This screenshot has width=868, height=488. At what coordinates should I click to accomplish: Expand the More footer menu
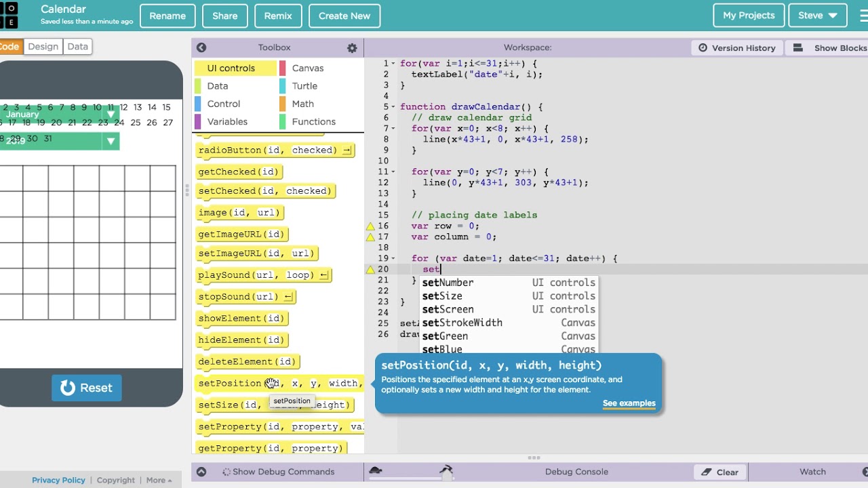(159, 480)
